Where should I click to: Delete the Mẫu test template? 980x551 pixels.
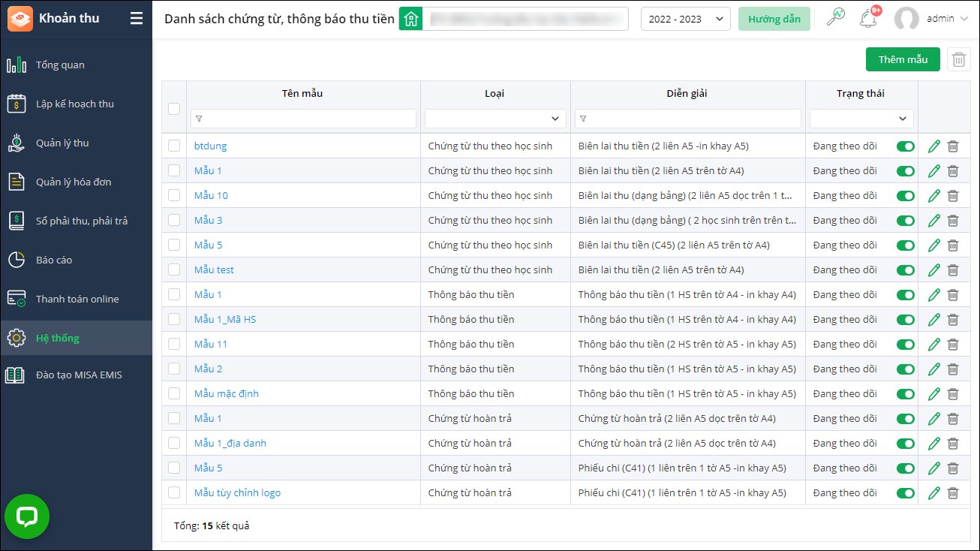coord(953,270)
